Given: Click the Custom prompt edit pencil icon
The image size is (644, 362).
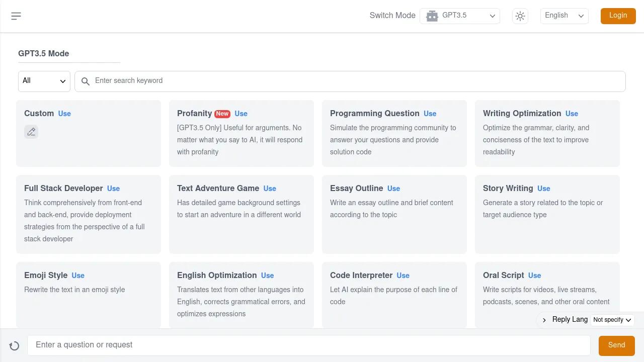Looking at the screenshot, I should point(31,132).
